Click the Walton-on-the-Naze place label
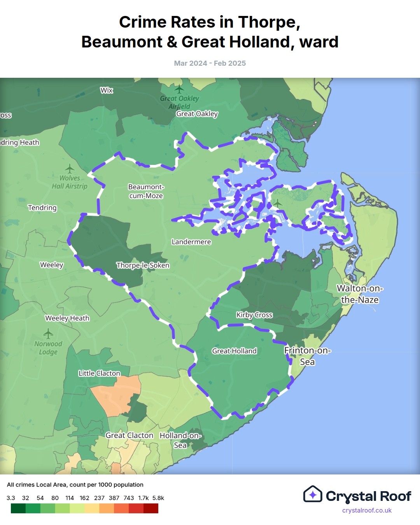This screenshot has width=420, height=525. point(360,294)
